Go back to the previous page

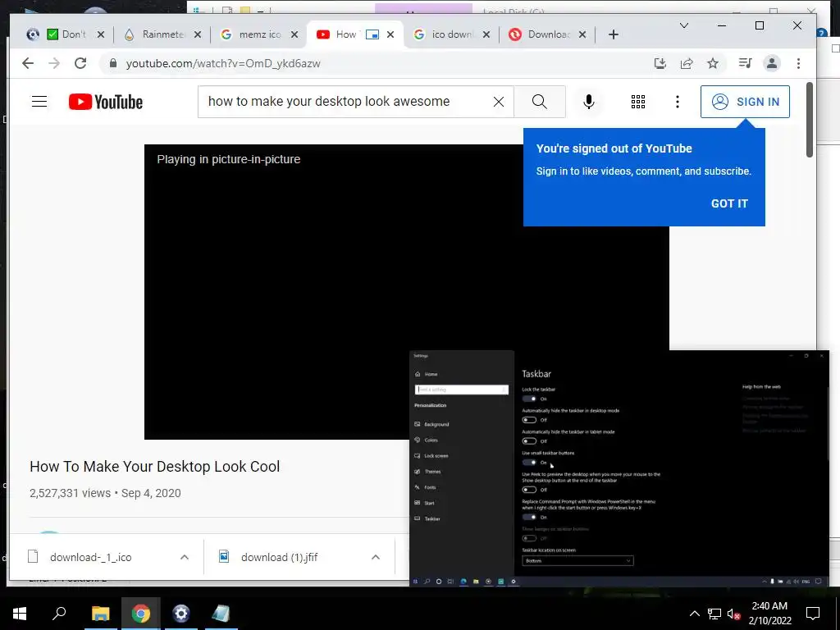tap(28, 63)
